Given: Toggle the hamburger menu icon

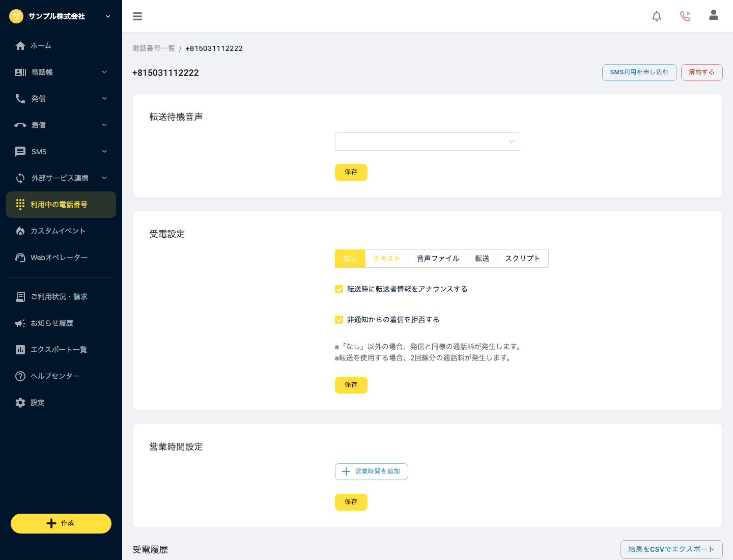Looking at the screenshot, I should (137, 16).
